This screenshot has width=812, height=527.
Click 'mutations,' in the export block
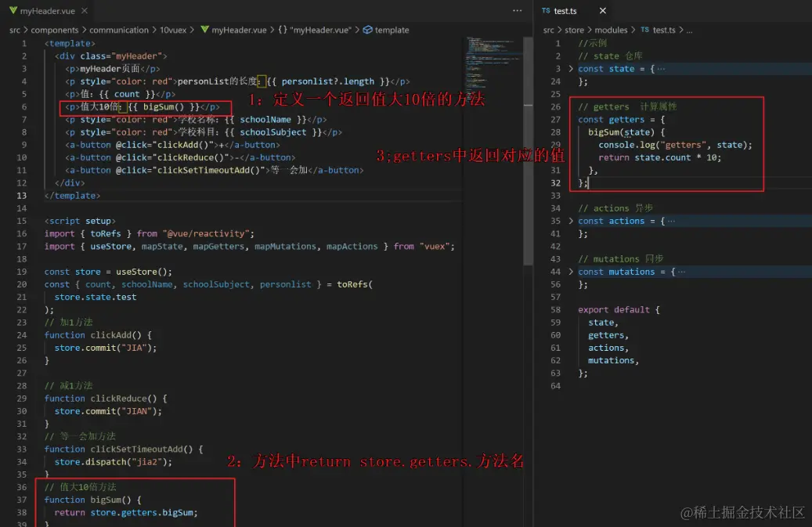[613, 359]
